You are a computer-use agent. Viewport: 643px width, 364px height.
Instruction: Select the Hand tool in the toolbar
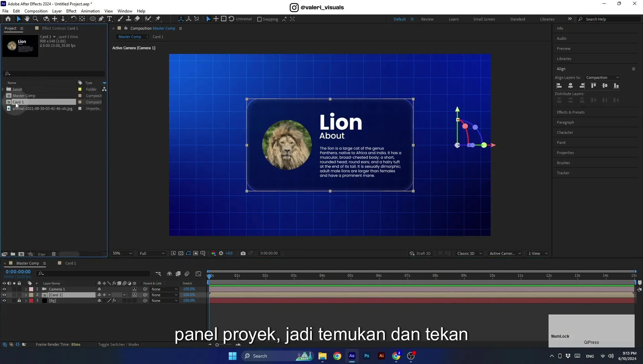pyautogui.click(x=27, y=19)
